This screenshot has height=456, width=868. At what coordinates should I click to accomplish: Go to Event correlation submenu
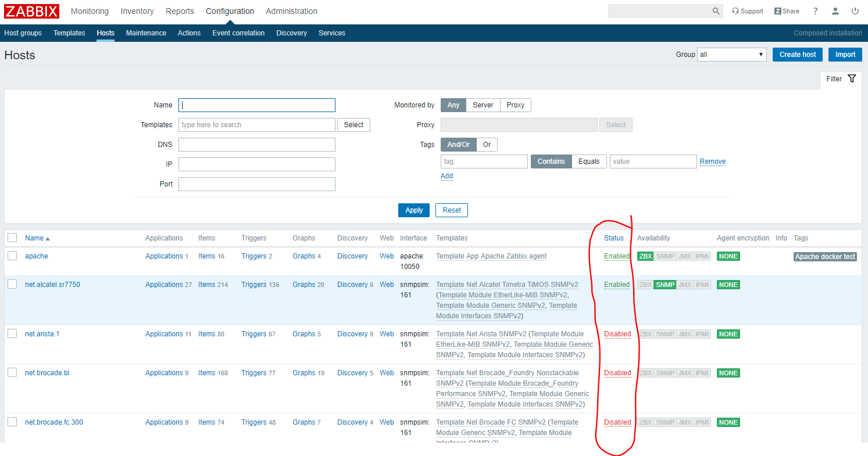tap(238, 33)
